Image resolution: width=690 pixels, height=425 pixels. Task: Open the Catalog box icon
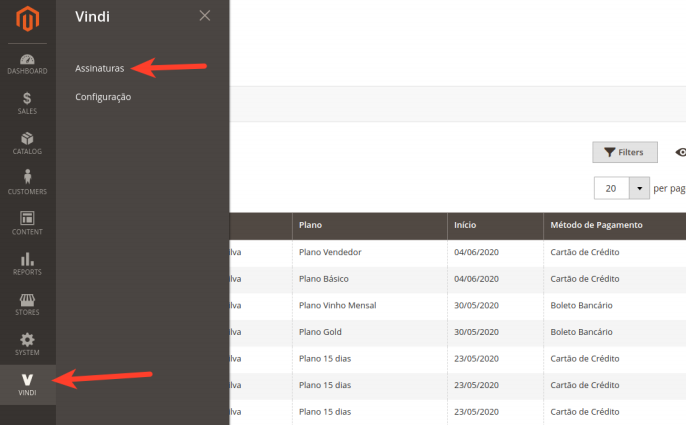point(27,144)
